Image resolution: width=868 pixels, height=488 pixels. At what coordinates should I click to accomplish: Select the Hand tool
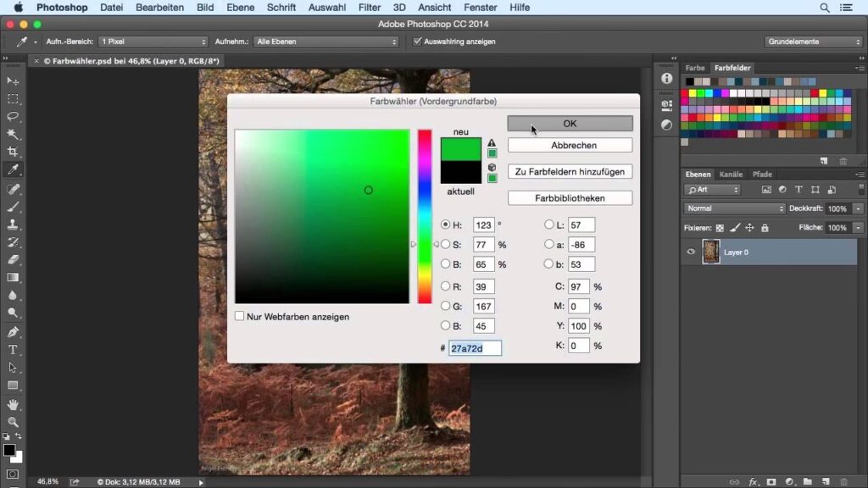coord(13,404)
